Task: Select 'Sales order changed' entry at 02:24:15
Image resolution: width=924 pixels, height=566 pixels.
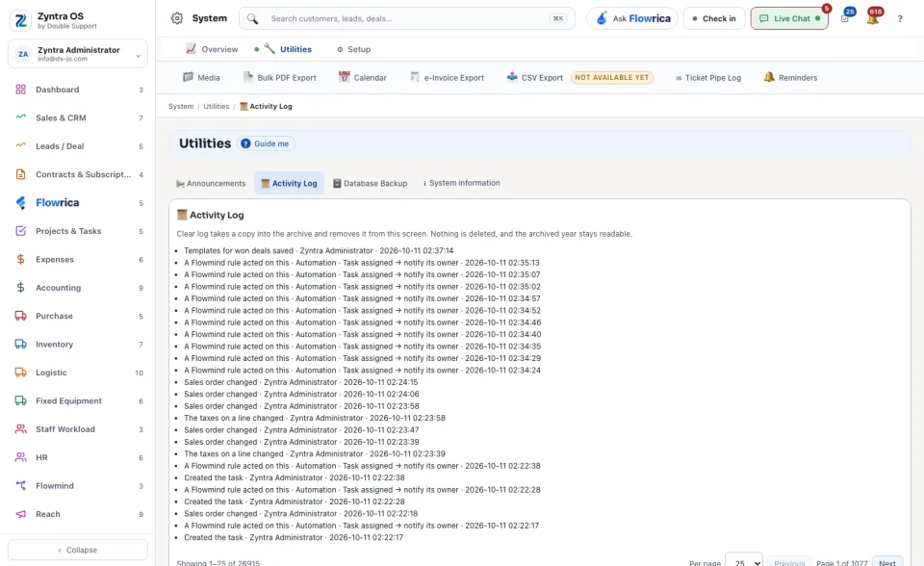Action: 300,382
